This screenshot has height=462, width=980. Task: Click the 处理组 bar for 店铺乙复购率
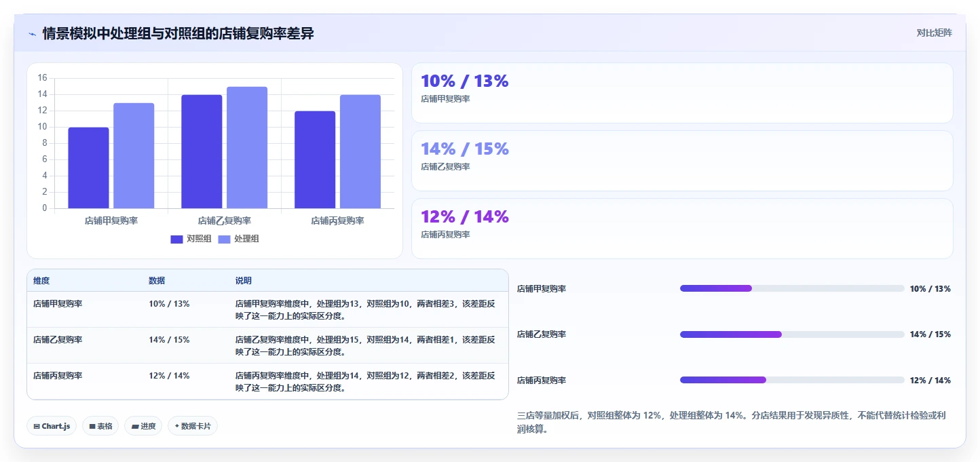coord(247,147)
